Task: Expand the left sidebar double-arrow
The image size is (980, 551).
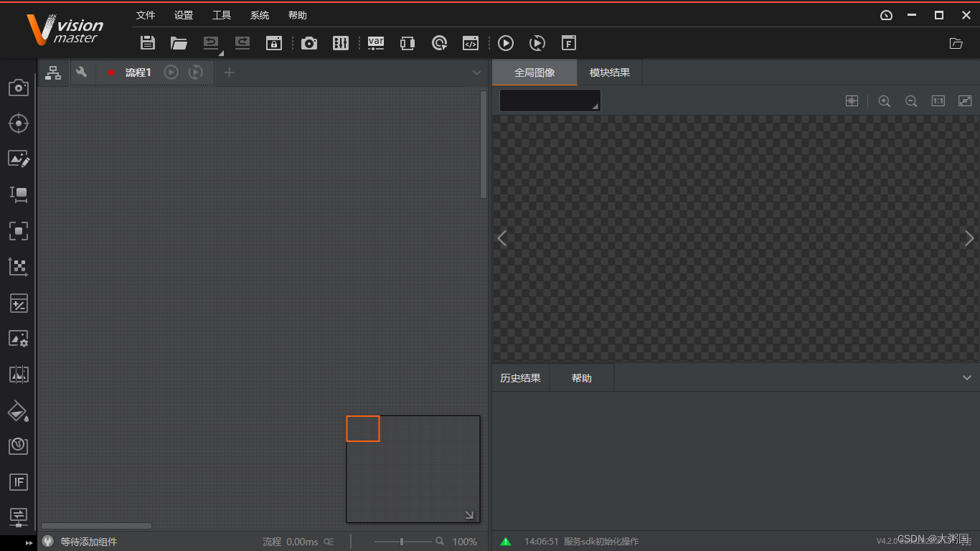Action: (x=29, y=543)
